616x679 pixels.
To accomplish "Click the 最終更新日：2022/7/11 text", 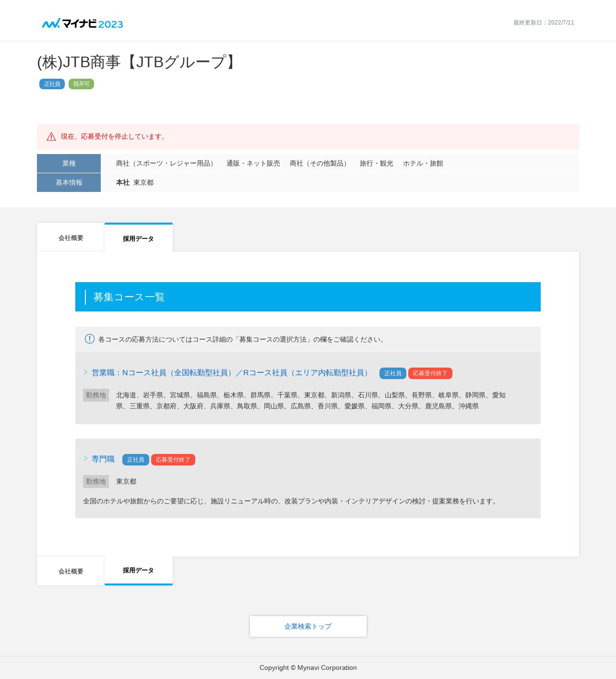I will pyautogui.click(x=544, y=23).
